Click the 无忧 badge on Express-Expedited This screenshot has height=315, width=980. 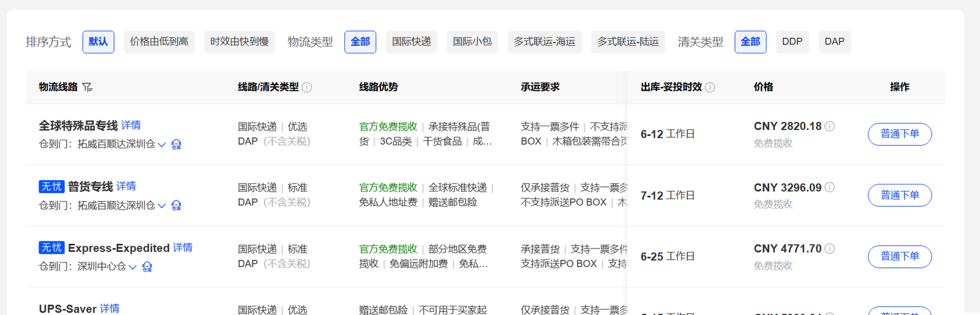tap(51, 248)
